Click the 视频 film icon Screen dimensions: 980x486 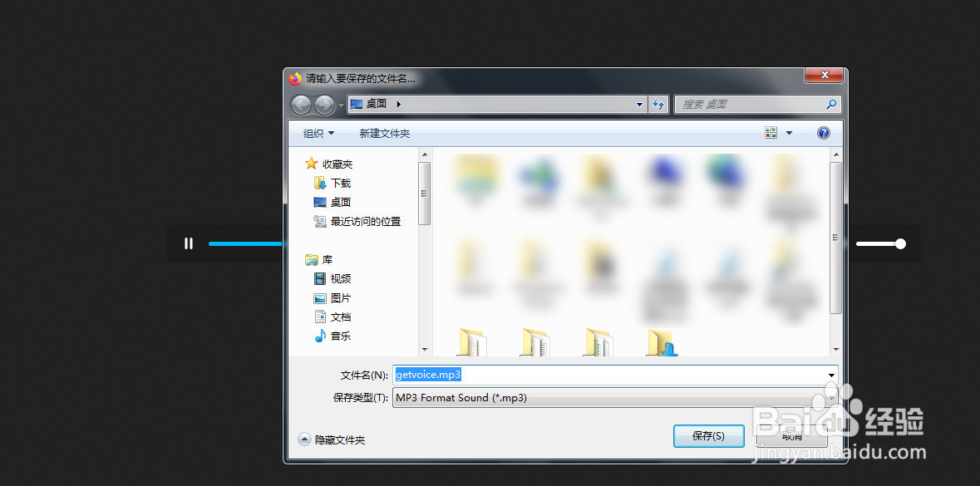pyautogui.click(x=320, y=278)
